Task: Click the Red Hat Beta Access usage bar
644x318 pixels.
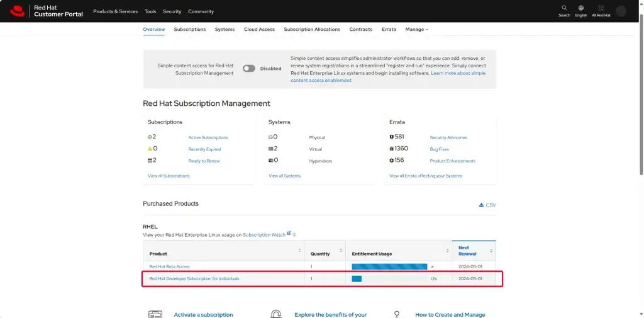Action: click(389, 266)
